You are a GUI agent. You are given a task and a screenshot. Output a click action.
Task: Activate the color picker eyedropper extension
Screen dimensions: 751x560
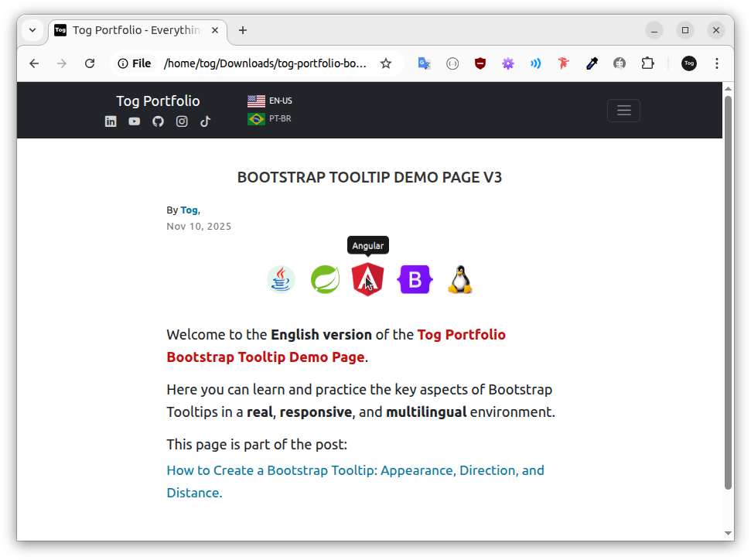coord(592,63)
